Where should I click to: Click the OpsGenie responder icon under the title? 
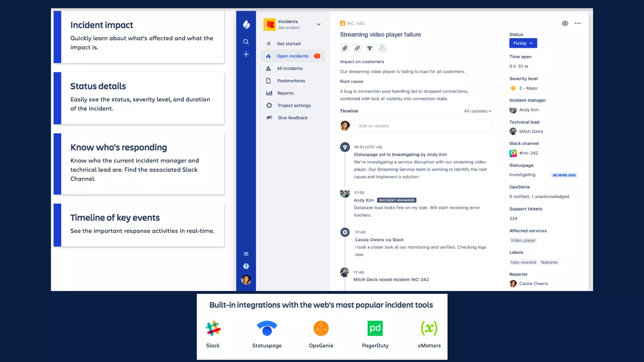click(382, 48)
